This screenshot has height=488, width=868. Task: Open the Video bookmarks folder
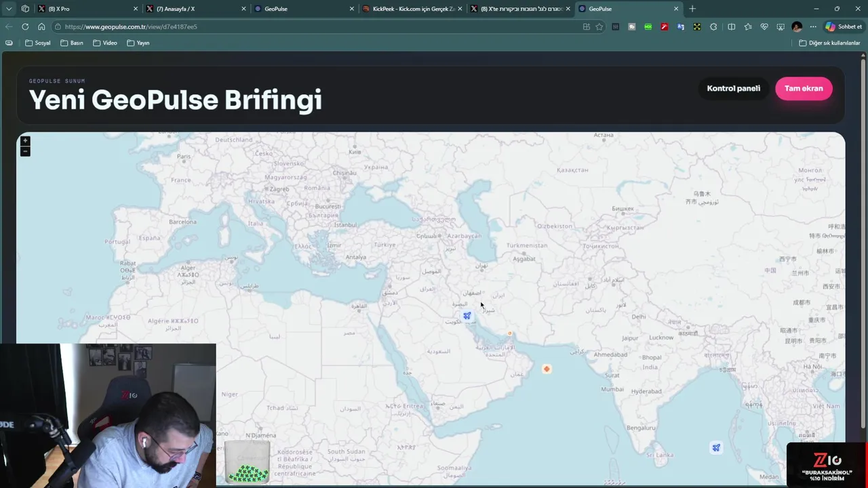[105, 43]
